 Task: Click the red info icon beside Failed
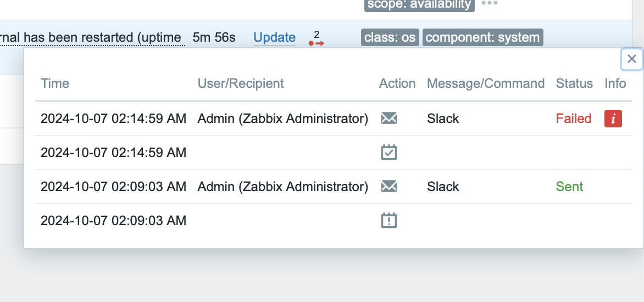click(613, 119)
